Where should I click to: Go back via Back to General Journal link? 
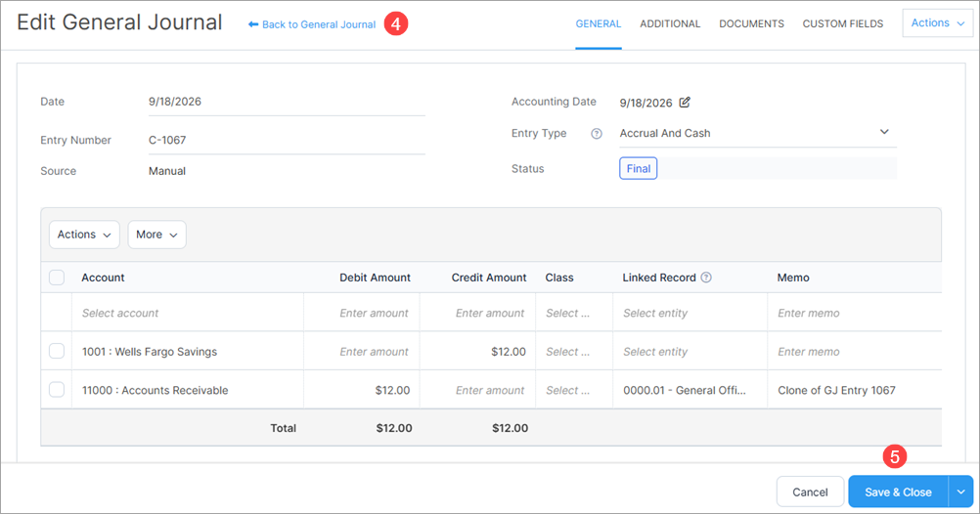[312, 24]
